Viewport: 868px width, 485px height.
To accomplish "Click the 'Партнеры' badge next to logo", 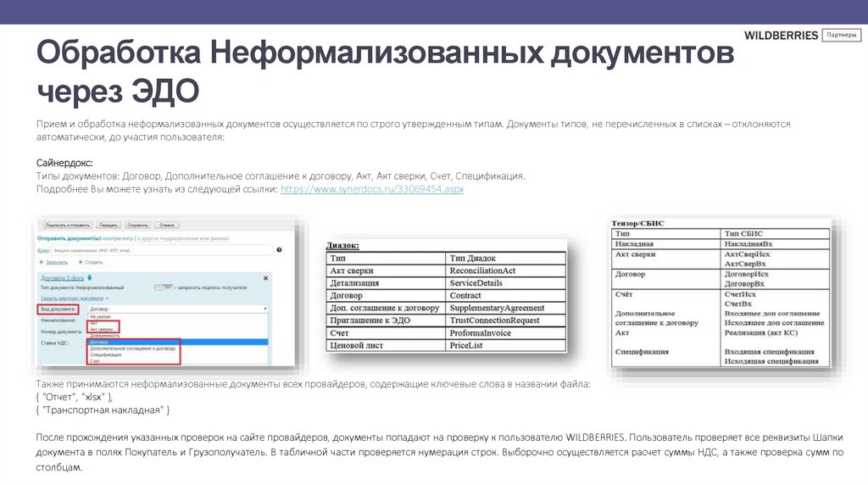I will [842, 35].
